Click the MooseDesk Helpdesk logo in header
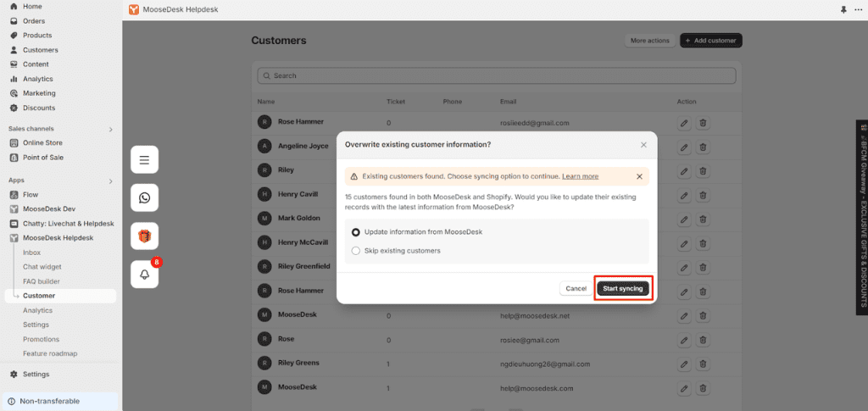The width and height of the screenshot is (868, 411). pos(133,10)
